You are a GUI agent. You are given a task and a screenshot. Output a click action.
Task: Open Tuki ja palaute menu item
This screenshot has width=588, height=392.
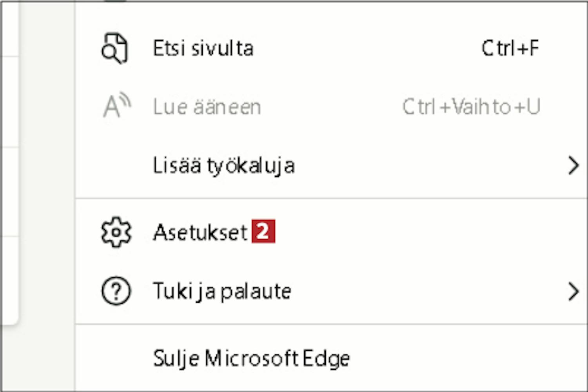coord(331,291)
